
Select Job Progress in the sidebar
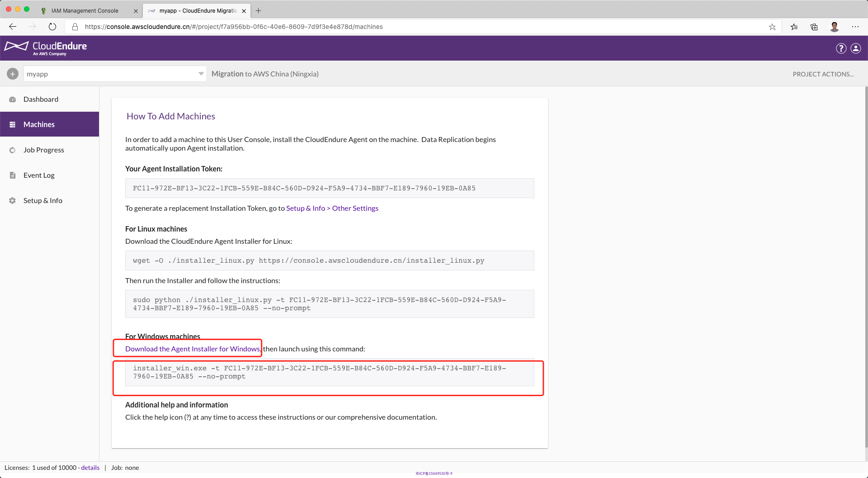pyautogui.click(x=43, y=150)
